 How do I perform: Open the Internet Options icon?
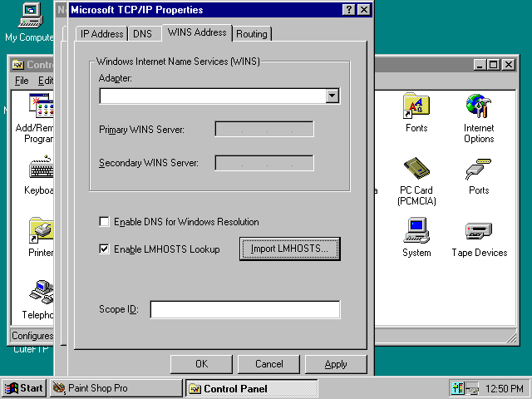[478, 107]
